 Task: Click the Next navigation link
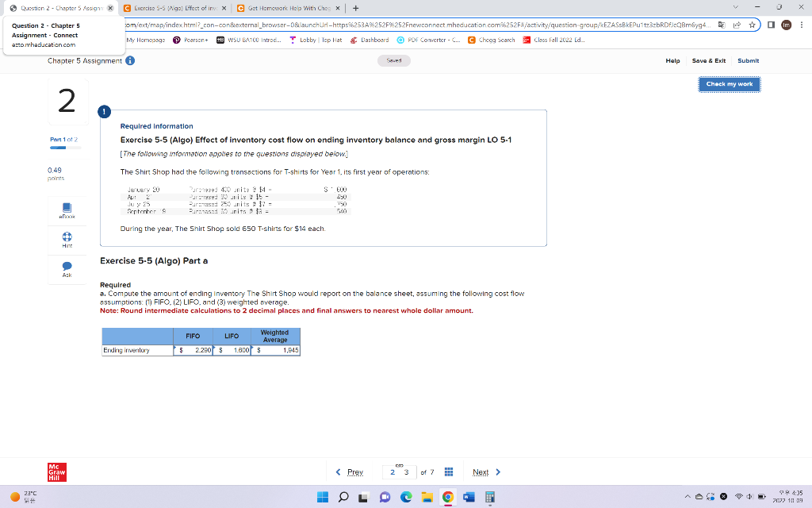[481, 471]
